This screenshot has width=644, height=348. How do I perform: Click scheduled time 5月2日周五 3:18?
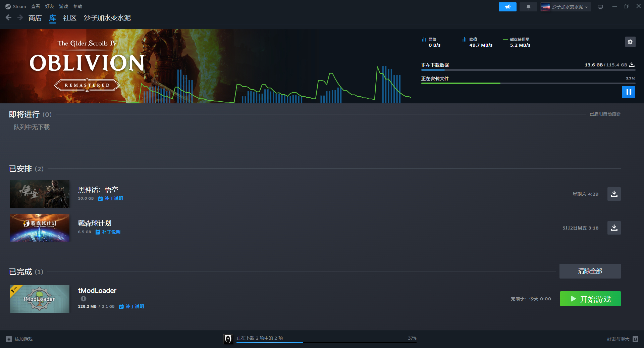point(580,228)
